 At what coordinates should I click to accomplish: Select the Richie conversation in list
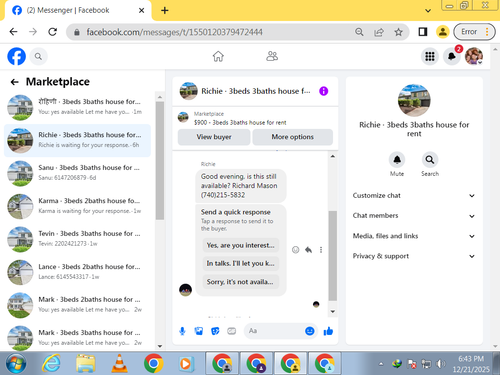[77, 140]
